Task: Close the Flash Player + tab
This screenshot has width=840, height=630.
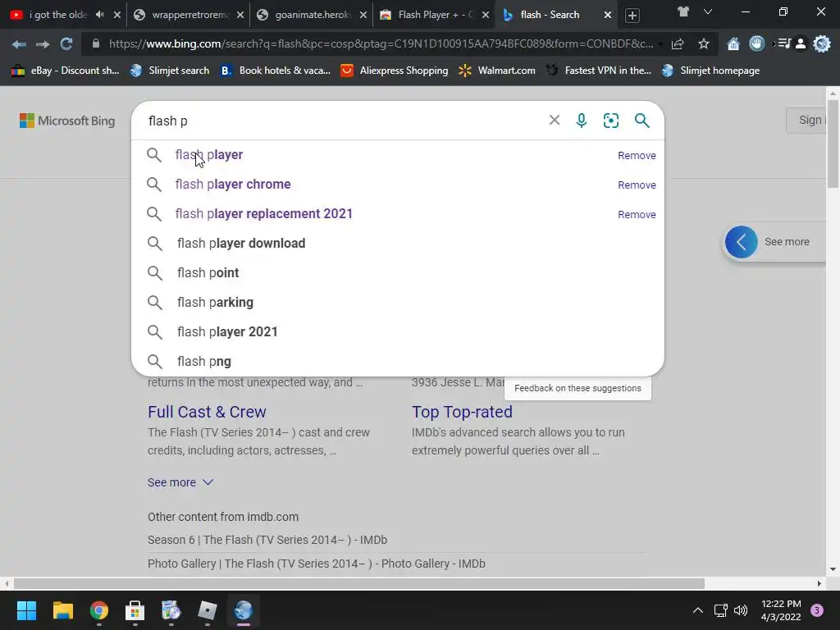Action: pos(486,15)
